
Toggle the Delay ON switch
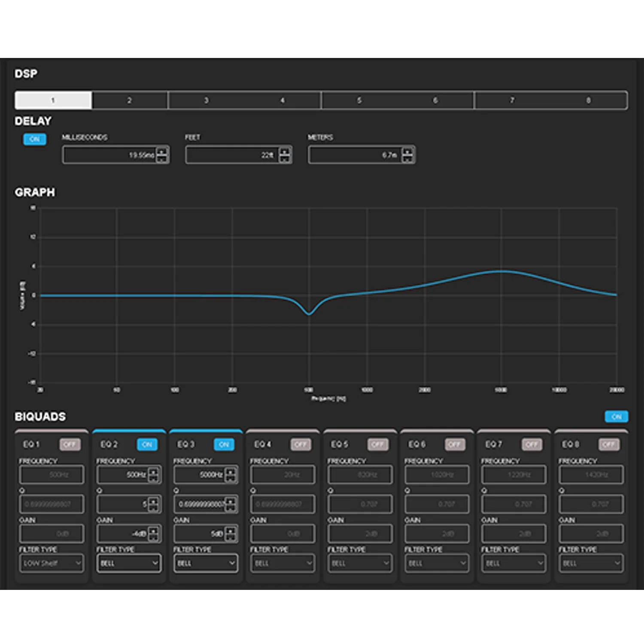tap(35, 139)
